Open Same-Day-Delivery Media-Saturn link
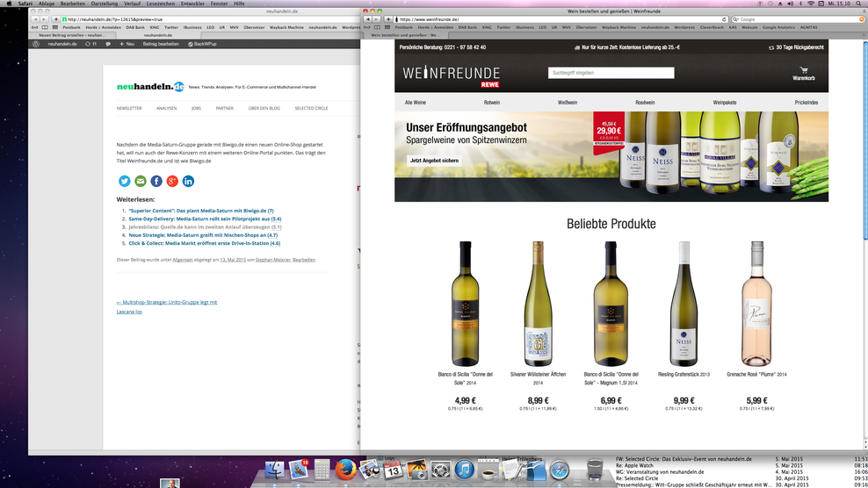868x488 pixels. coord(205,219)
